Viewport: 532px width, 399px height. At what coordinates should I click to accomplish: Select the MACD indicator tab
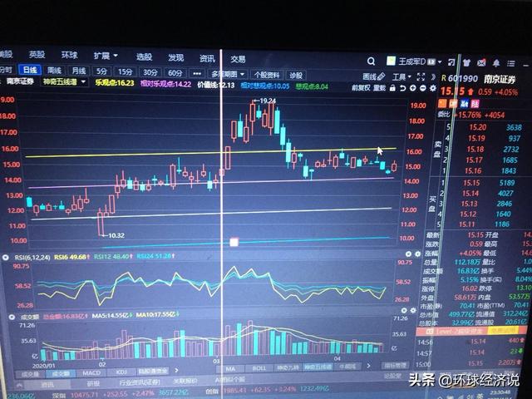click(91, 373)
